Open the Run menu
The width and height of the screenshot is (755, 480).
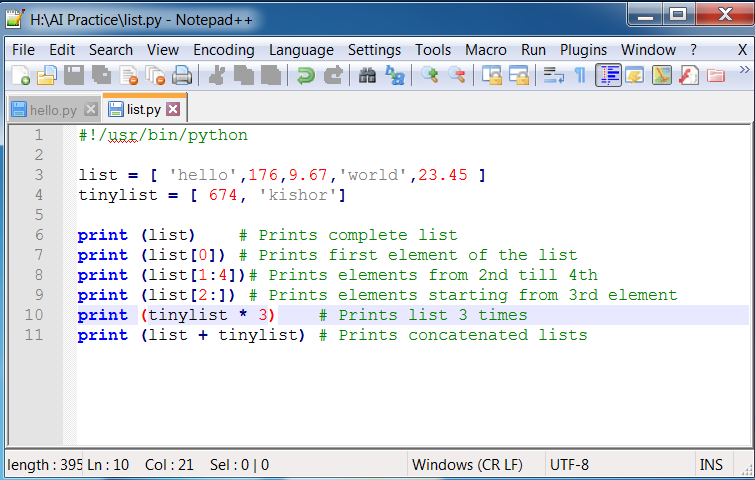click(x=534, y=50)
